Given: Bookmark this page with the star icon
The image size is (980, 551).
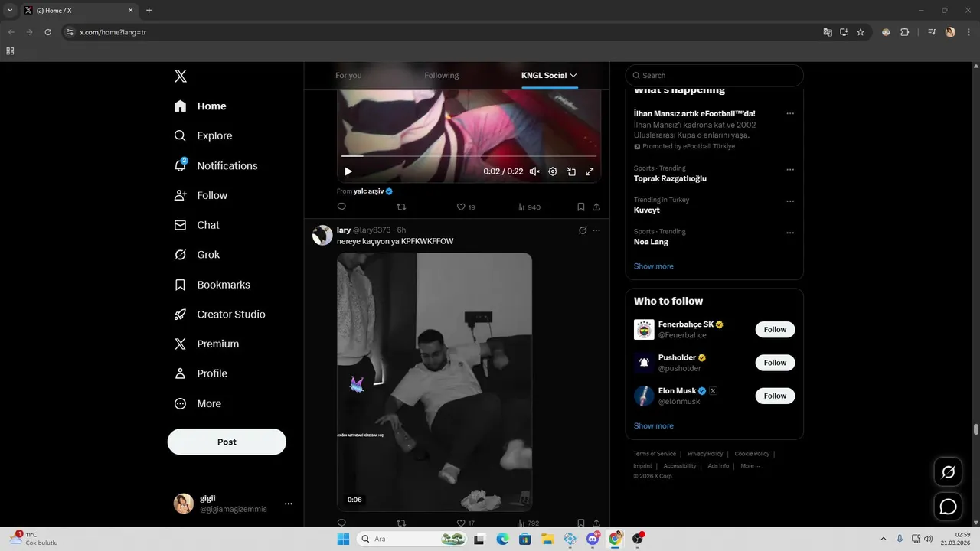Looking at the screenshot, I should (x=861, y=32).
